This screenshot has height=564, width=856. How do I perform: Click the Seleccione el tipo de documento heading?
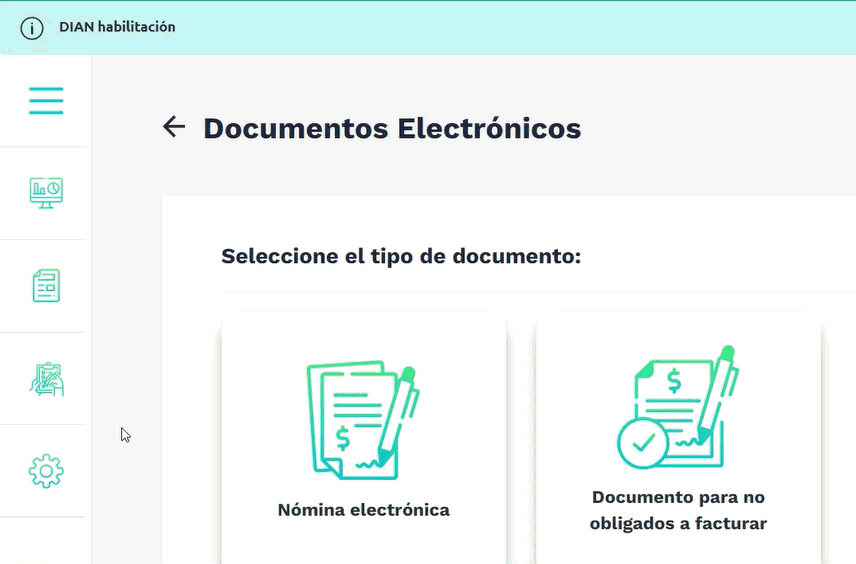(x=401, y=256)
